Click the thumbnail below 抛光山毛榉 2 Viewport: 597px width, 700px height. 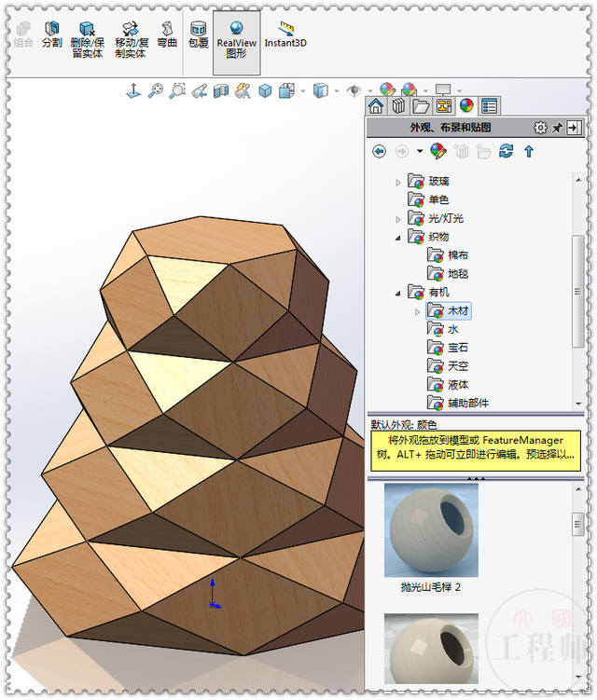click(431, 649)
